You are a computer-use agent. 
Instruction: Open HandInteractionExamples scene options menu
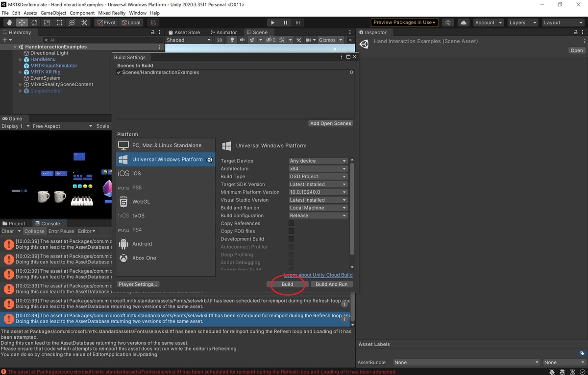(160, 47)
